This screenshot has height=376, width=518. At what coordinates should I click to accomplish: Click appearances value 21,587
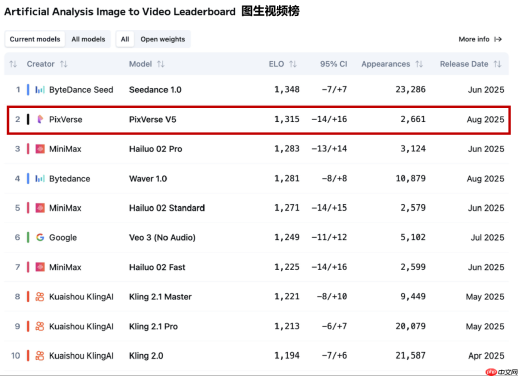(410, 356)
